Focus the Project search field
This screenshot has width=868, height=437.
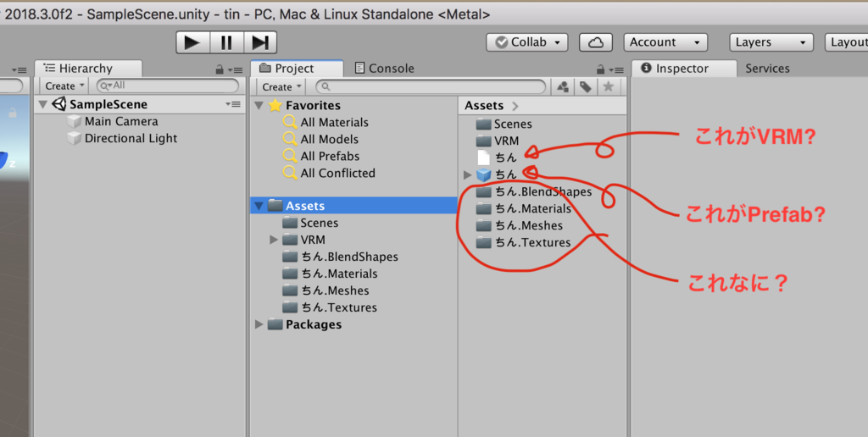[x=430, y=87]
